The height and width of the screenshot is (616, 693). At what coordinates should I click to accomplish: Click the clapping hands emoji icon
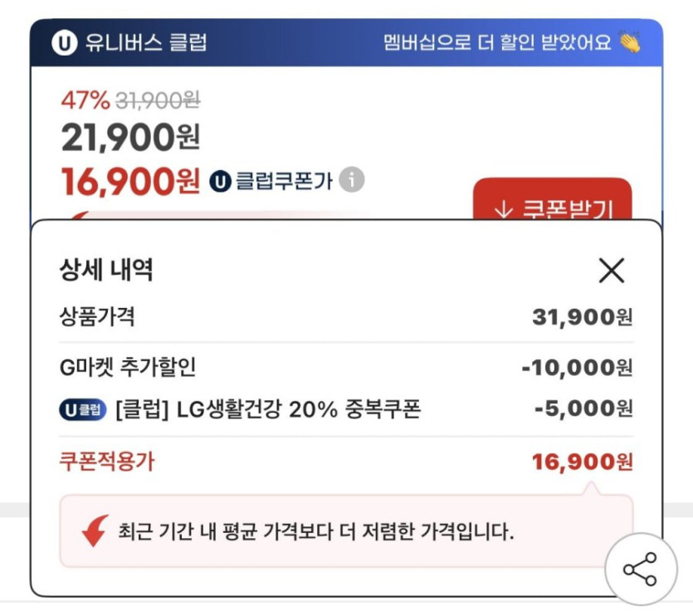[x=630, y=42]
